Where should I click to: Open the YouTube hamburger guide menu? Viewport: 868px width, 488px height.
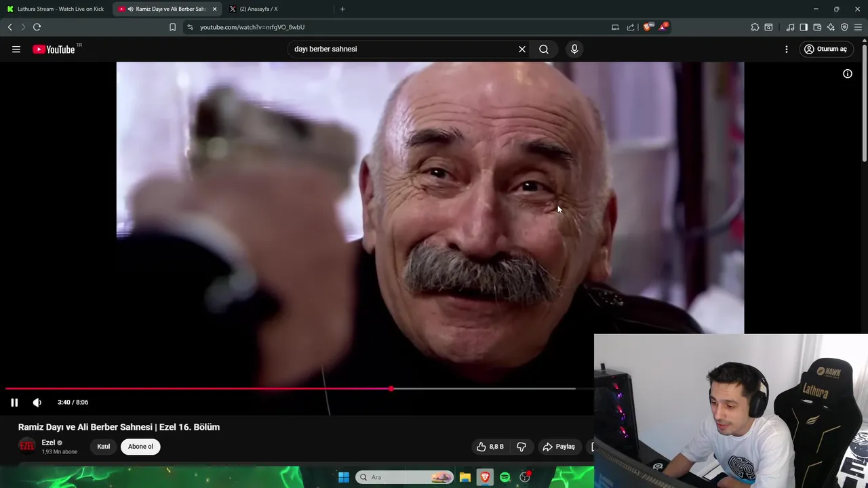16,49
